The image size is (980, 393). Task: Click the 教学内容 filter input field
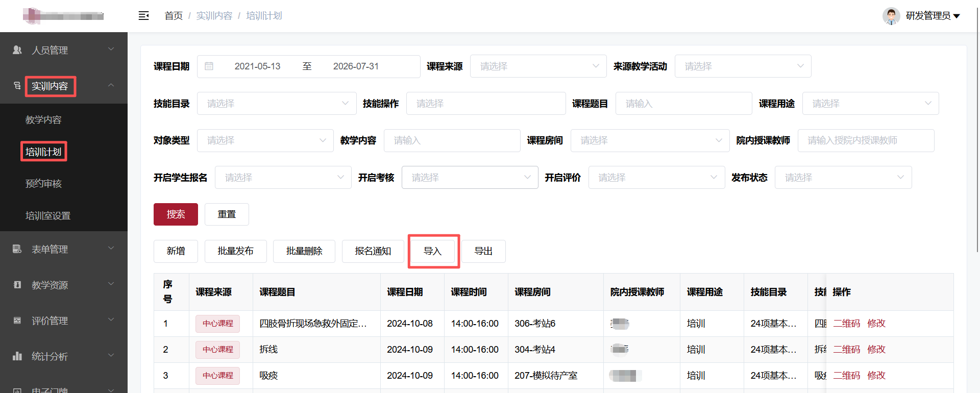(x=452, y=140)
